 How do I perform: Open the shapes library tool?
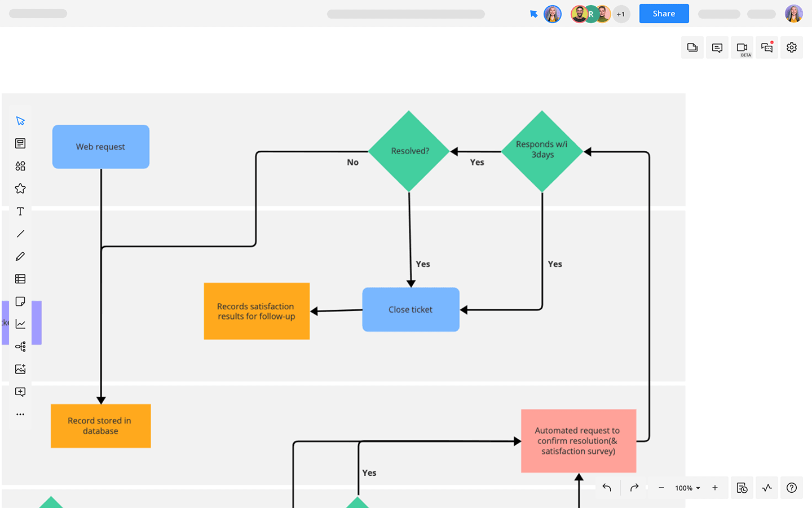click(x=20, y=166)
